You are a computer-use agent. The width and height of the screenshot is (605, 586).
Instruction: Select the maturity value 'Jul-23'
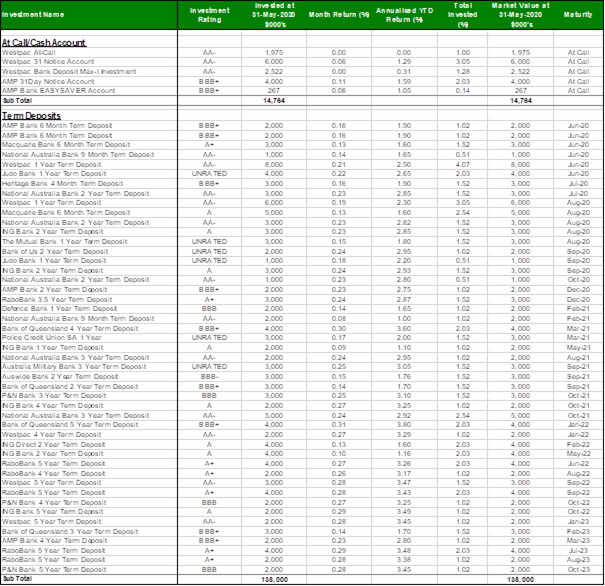pyautogui.click(x=578, y=551)
